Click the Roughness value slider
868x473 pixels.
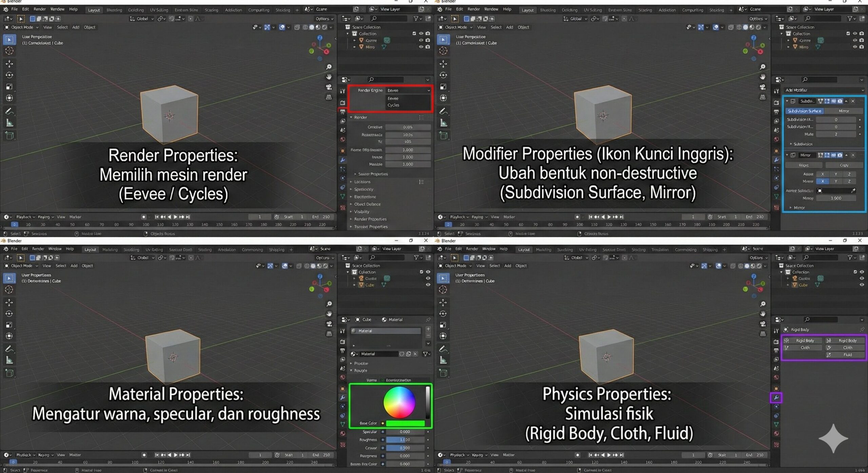point(405,440)
